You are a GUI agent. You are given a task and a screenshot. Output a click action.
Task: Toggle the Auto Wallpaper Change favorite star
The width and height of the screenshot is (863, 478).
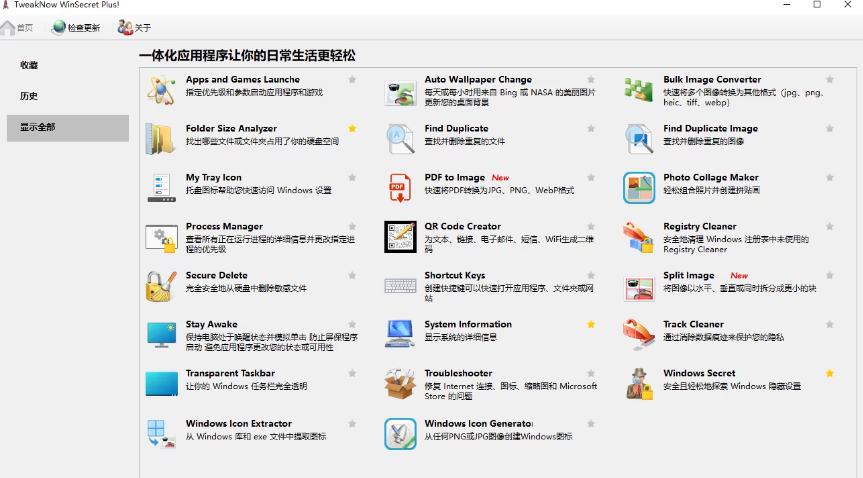pos(591,79)
